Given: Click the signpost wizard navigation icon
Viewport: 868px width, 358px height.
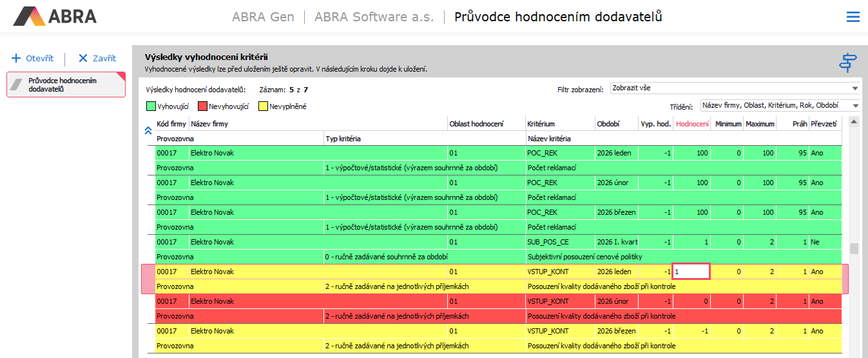Looking at the screenshot, I should [848, 63].
